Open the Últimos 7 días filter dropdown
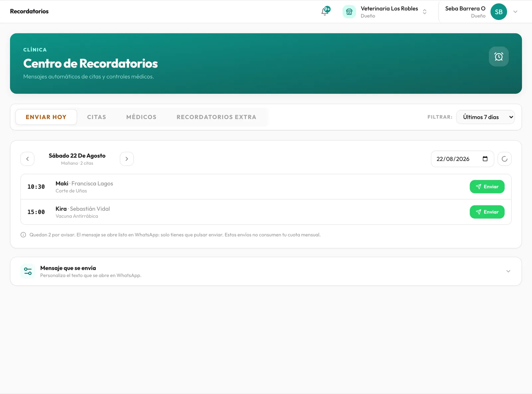The height and width of the screenshot is (394, 532). coord(485,117)
